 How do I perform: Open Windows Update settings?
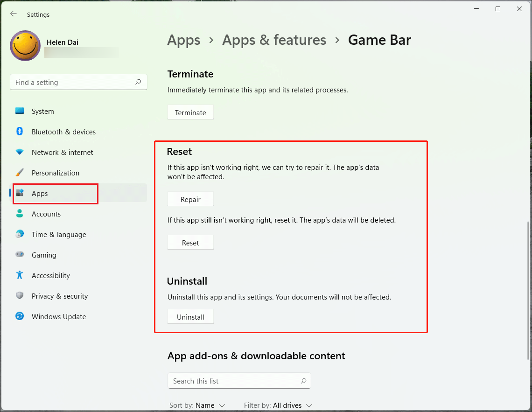[58, 316]
